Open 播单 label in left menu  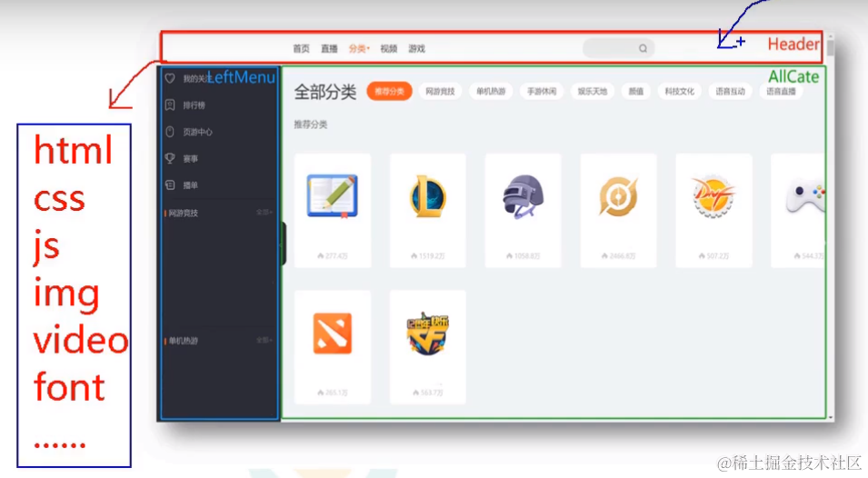click(191, 185)
